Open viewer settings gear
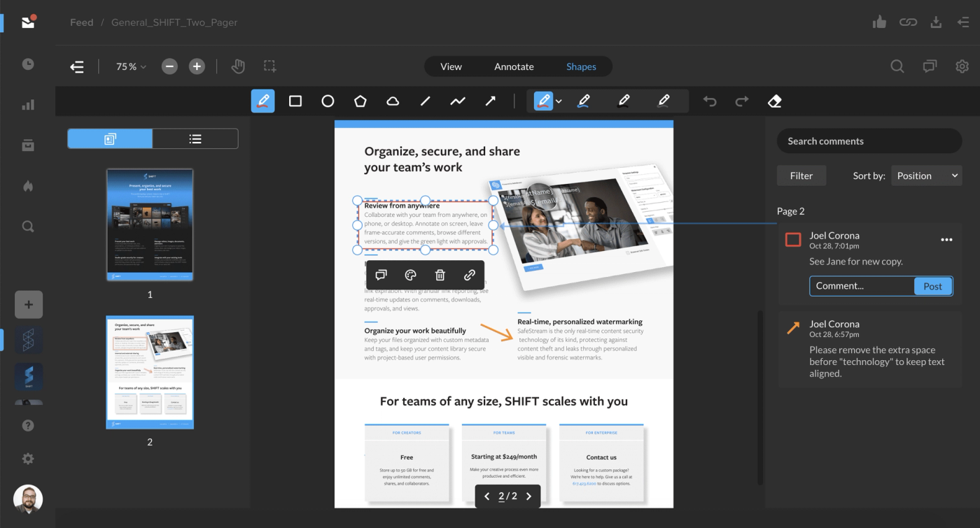The width and height of the screenshot is (980, 528). point(962,66)
